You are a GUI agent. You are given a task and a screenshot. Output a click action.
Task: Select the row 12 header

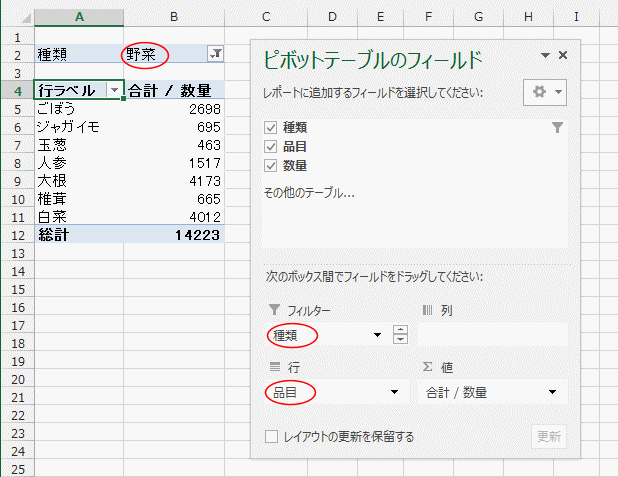point(16,234)
